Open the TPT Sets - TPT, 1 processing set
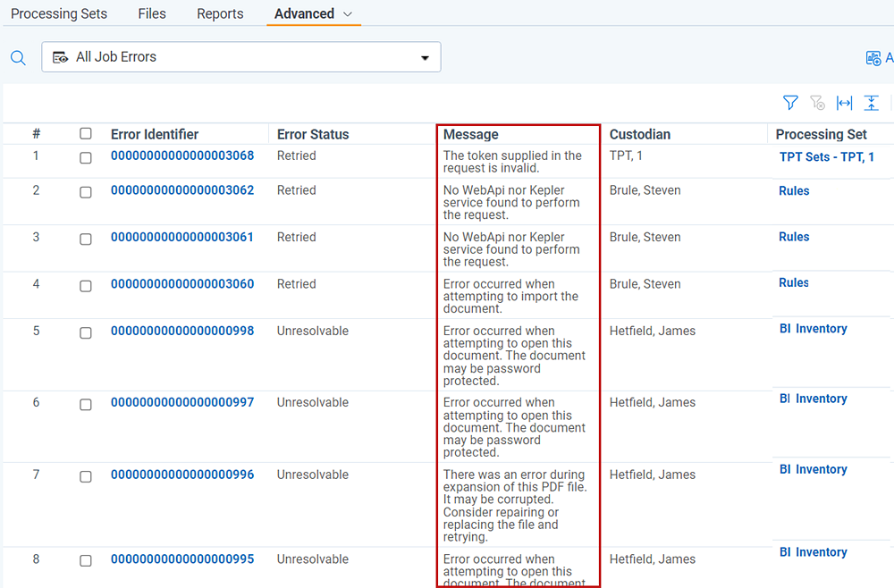Image resolution: width=894 pixels, height=588 pixels. (827, 157)
